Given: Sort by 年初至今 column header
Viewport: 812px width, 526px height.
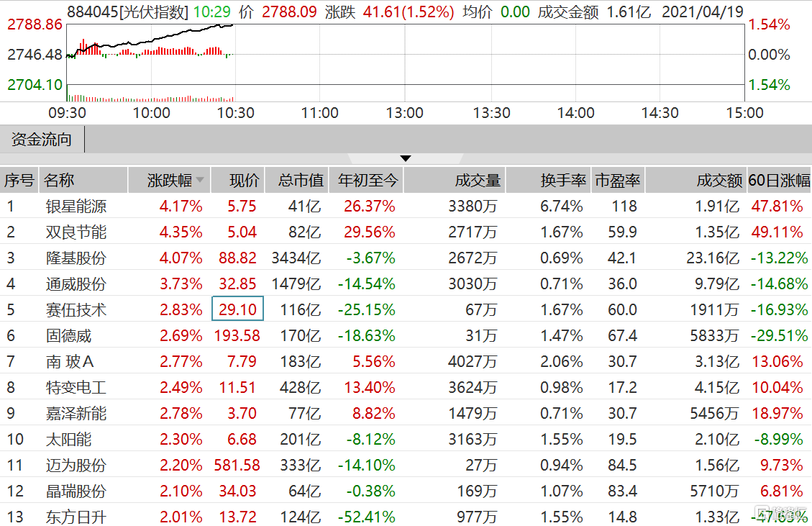Looking at the screenshot, I should pyautogui.click(x=368, y=181).
